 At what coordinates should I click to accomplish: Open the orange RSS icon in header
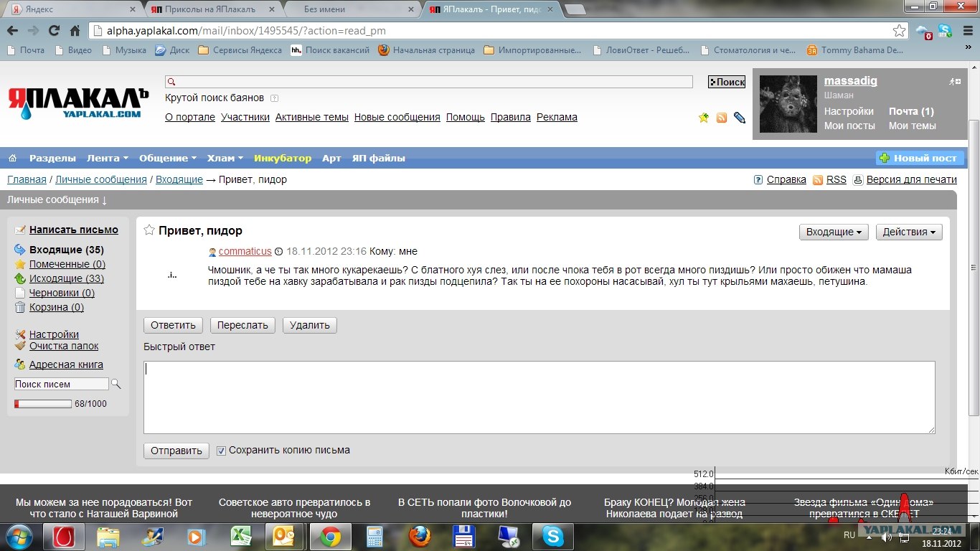click(x=722, y=118)
